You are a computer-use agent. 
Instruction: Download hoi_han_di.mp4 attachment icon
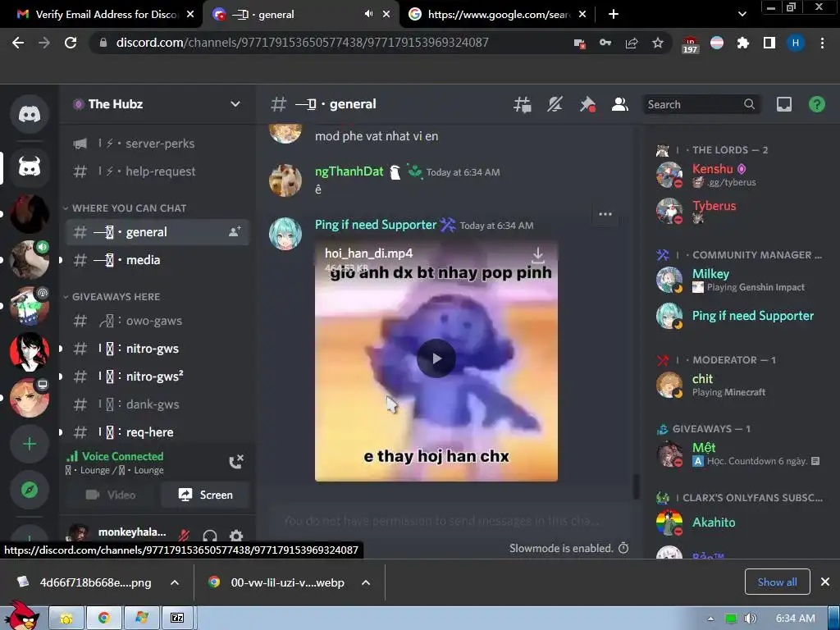(538, 254)
